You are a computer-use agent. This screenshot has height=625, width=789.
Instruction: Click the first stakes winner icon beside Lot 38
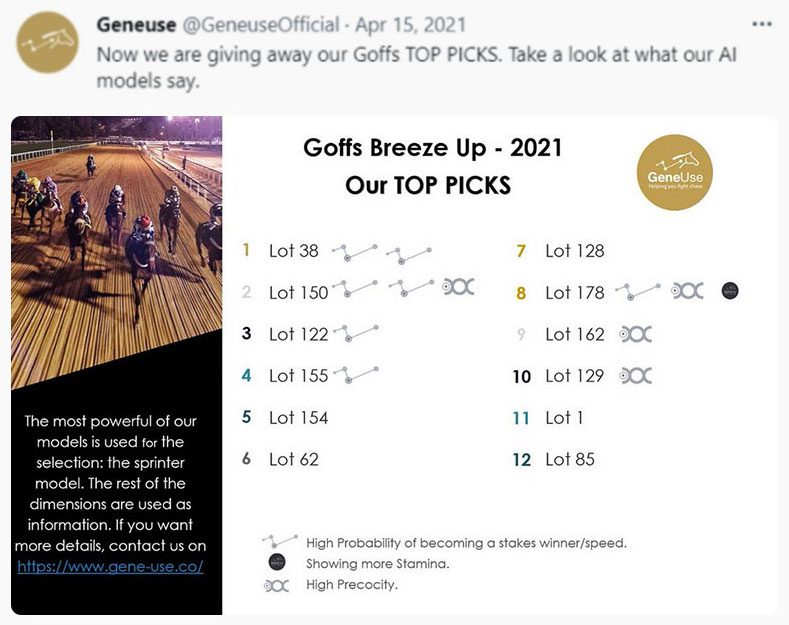pos(355,253)
